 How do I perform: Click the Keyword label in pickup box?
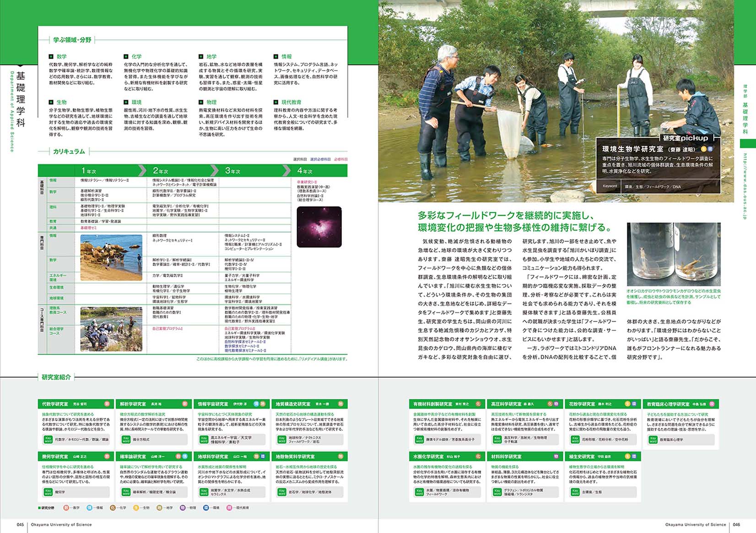coord(610,186)
